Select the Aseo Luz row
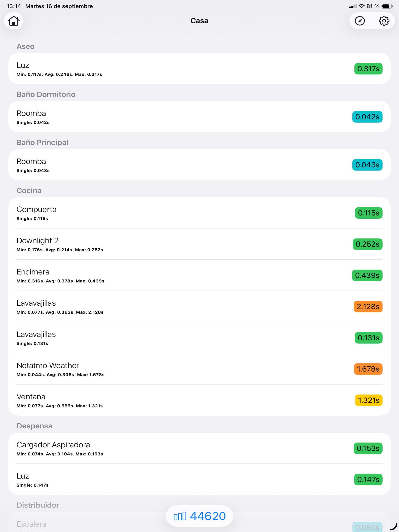 tap(199, 69)
